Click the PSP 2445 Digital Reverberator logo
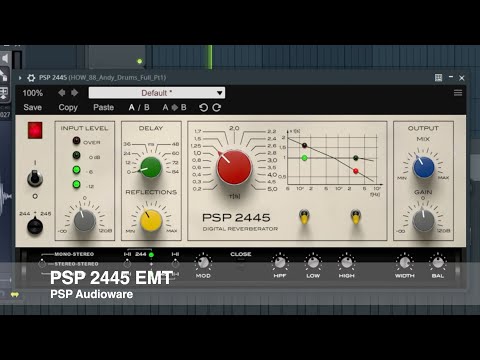The image size is (480, 360). click(240, 222)
